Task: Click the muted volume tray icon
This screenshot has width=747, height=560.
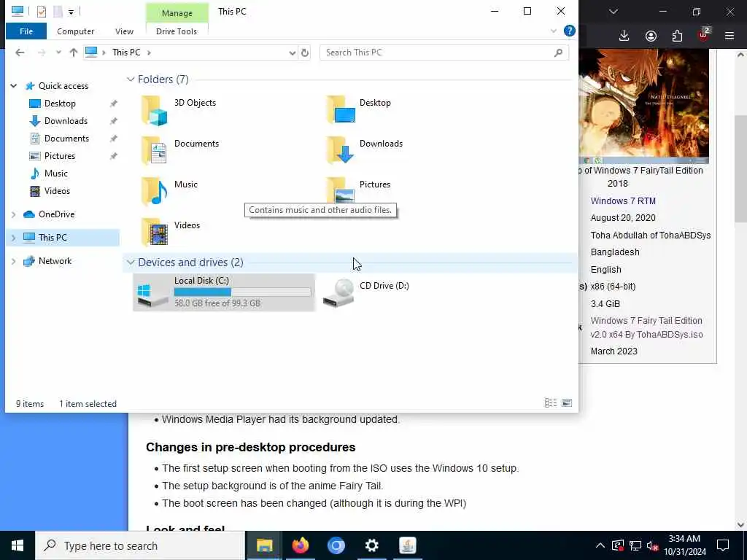Action: (x=653, y=545)
